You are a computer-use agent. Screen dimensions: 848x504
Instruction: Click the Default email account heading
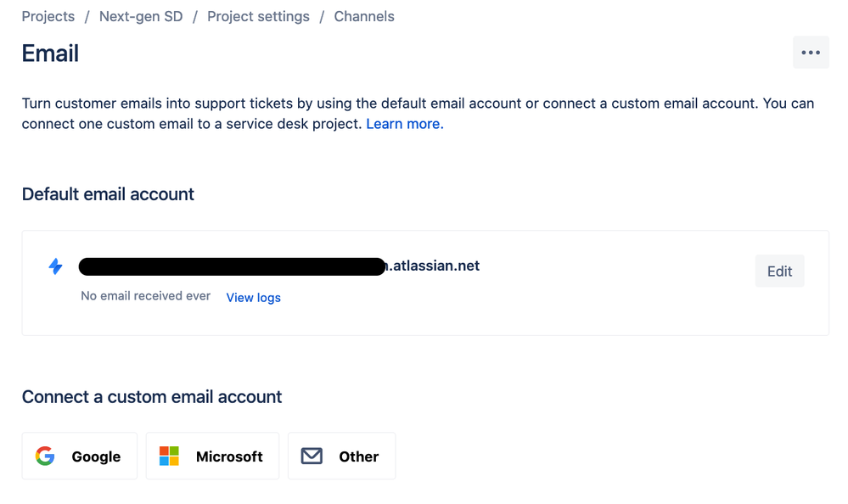click(x=108, y=194)
